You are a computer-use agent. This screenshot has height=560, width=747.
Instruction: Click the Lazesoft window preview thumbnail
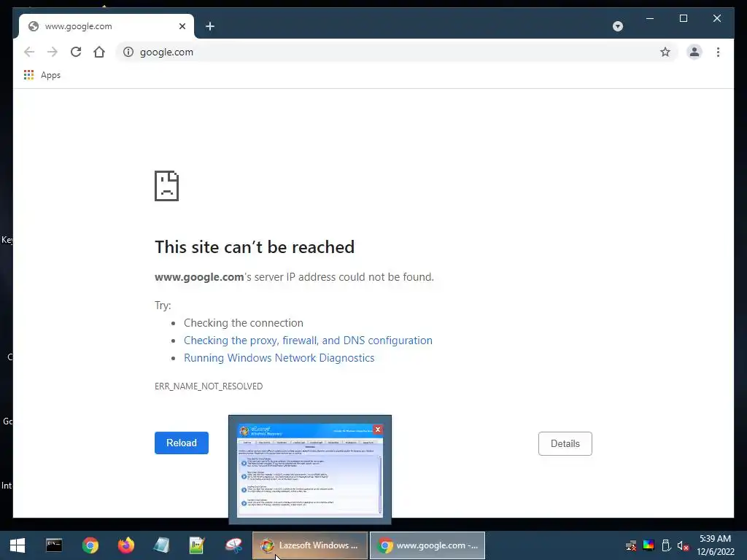(310, 470)
